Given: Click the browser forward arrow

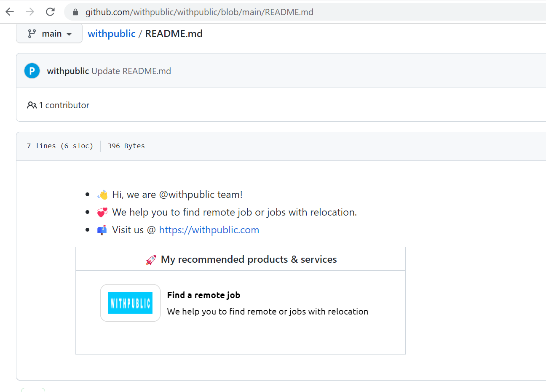Looking at the screenshot, I should pyautogui.click(x=30, y=12).
